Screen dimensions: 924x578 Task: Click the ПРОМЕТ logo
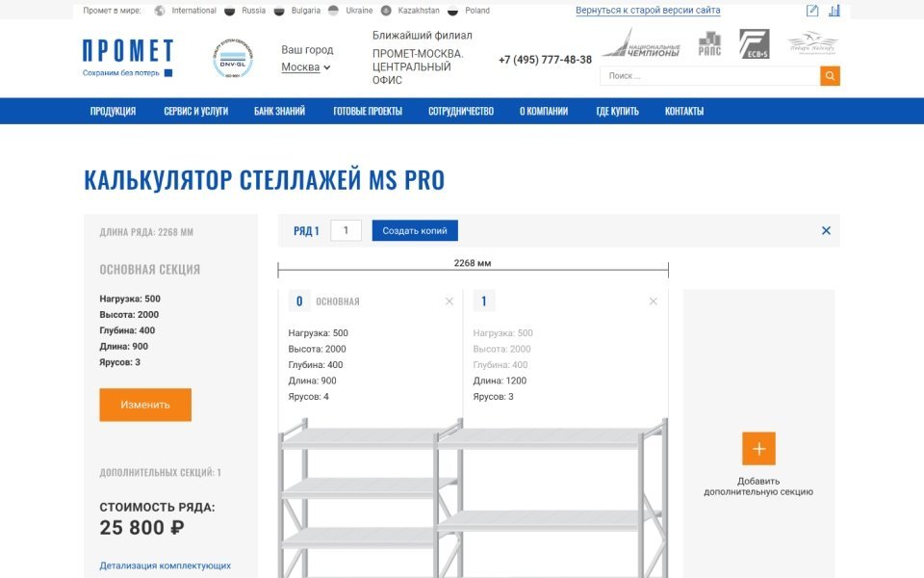pyautogui.click(x=127, y=58)
